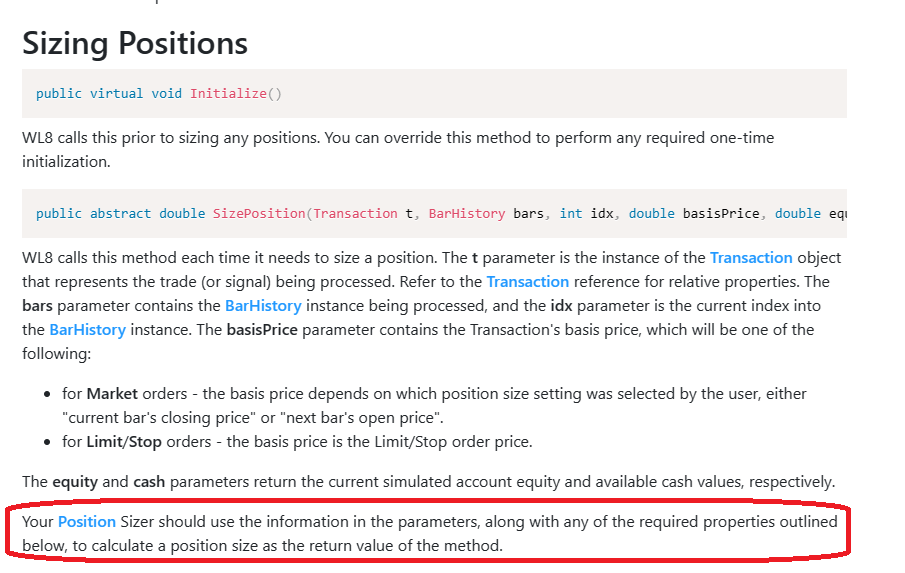Image resolution: width=905 pixels, height=573 pixels.
Task: Click bold 'basisPrice' in the description paragraph
Action: tap(262, 330)
